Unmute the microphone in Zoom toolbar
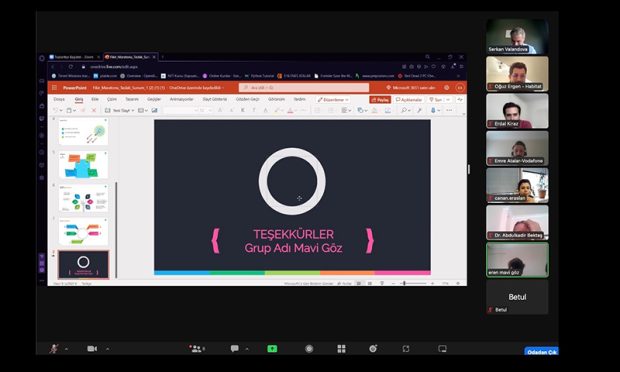The image size is (620, 372). (54, 348)
